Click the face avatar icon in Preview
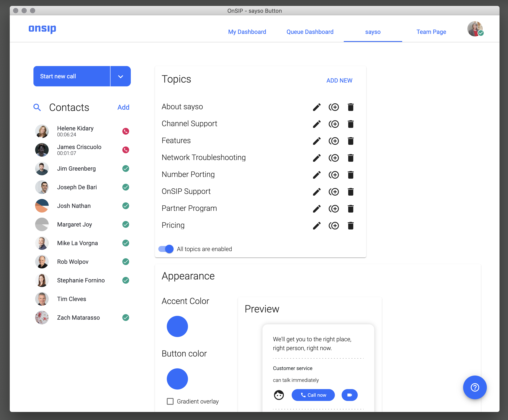The height and width of the screenshot is (420, 508). (x=279, y=395)
